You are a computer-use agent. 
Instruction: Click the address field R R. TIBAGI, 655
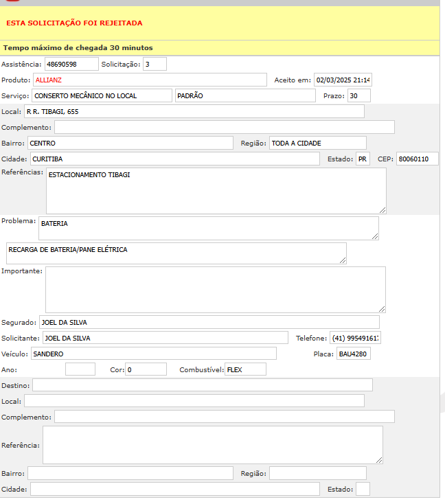194,111
